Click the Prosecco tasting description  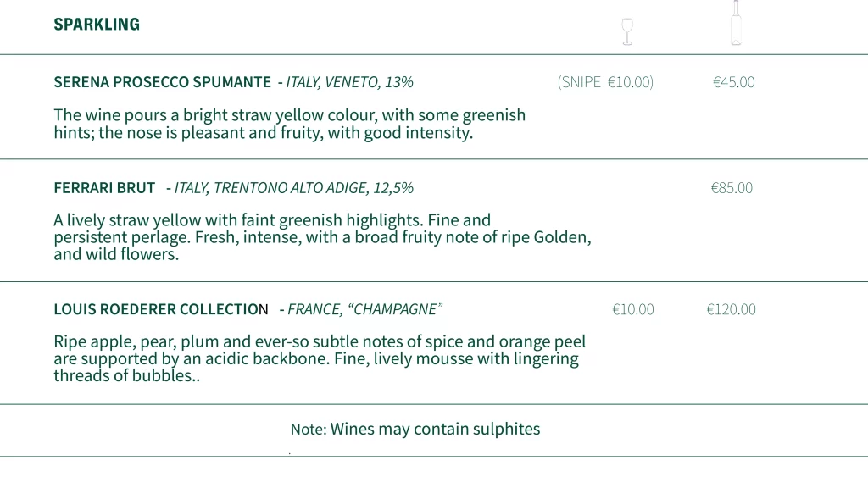click(290, 124)
